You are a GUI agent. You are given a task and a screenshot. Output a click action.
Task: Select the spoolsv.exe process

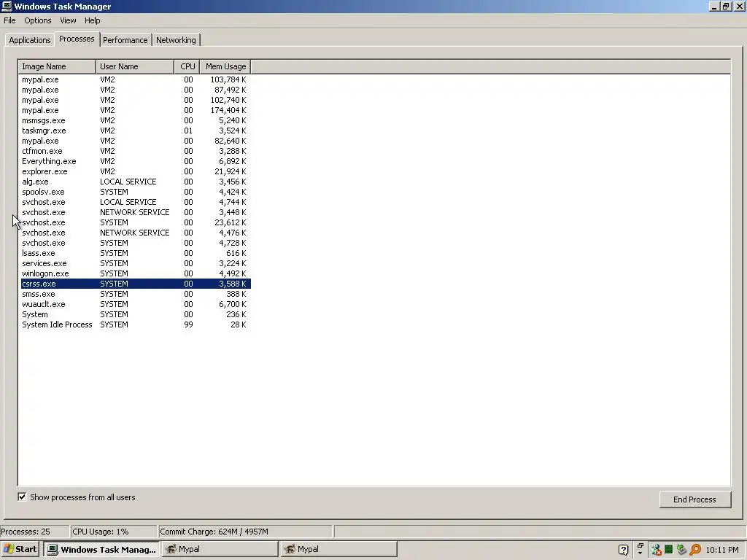(x=135, y=192)
